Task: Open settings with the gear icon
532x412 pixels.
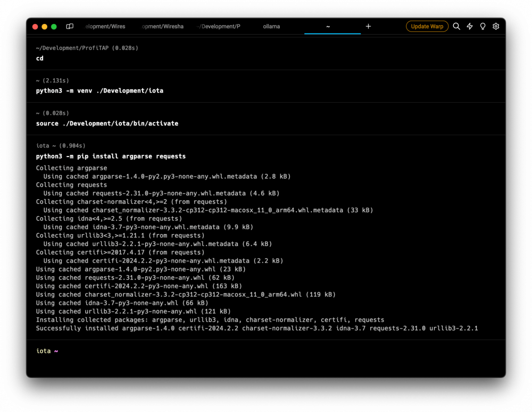Action: (496, 27)
